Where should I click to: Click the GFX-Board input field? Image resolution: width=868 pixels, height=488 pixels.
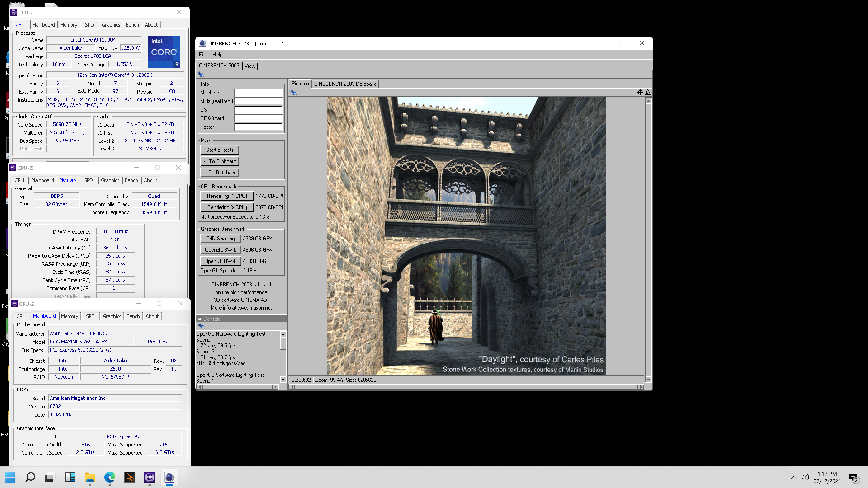click(x=258, y=118)
